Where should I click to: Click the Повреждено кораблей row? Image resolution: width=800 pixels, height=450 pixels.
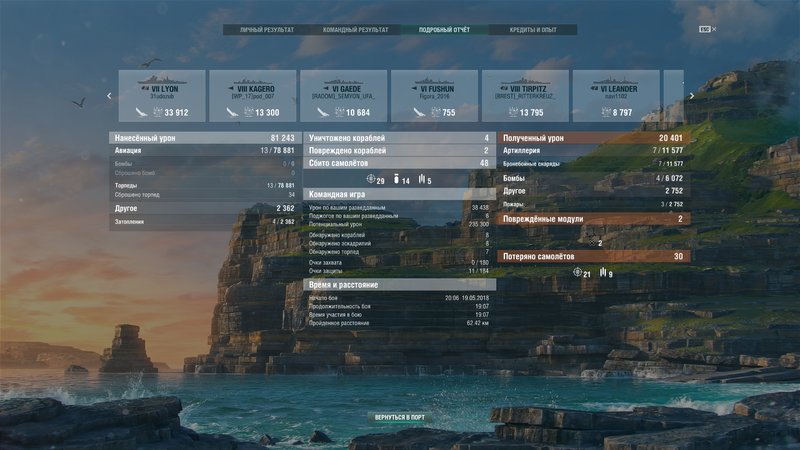398,151
